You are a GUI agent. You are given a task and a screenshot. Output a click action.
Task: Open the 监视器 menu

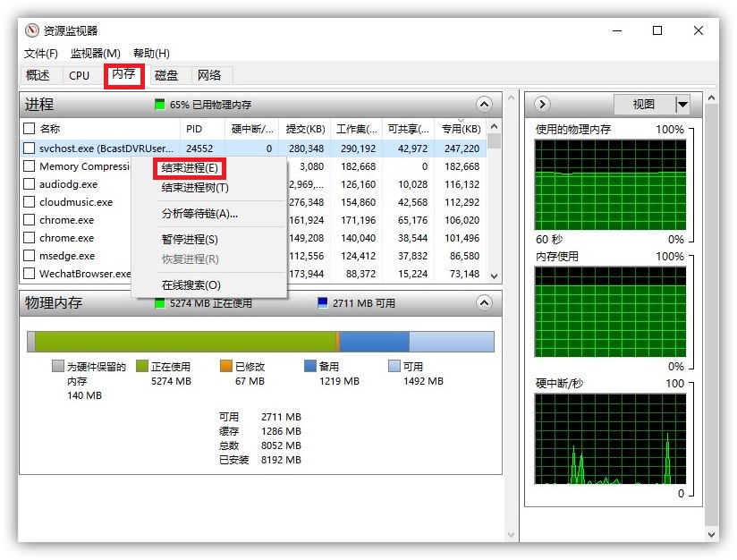point(97,53)
